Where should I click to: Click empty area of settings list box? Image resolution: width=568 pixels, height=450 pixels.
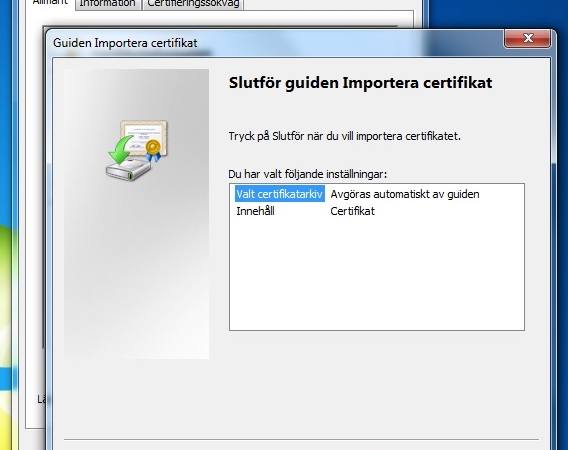[377, 275]
